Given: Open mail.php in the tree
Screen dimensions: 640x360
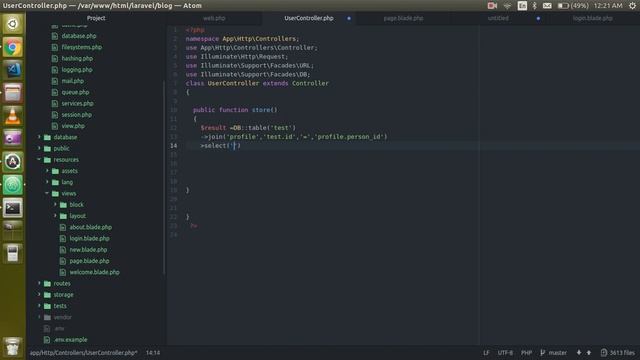Looking at the screenshot, I should pyautogui.click(x=73, y=81).
